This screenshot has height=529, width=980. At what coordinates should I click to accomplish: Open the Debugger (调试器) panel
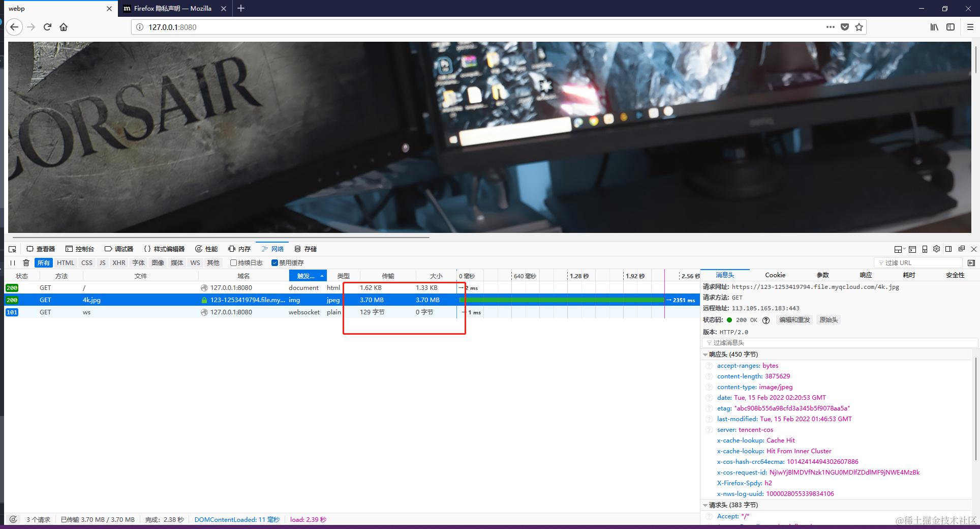coord(119,249)
